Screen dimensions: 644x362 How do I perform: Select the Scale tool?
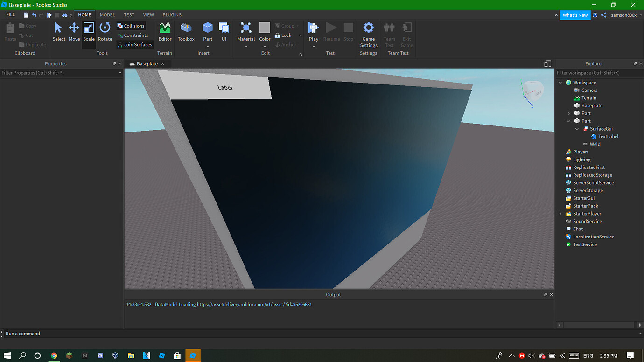[89, 33]
